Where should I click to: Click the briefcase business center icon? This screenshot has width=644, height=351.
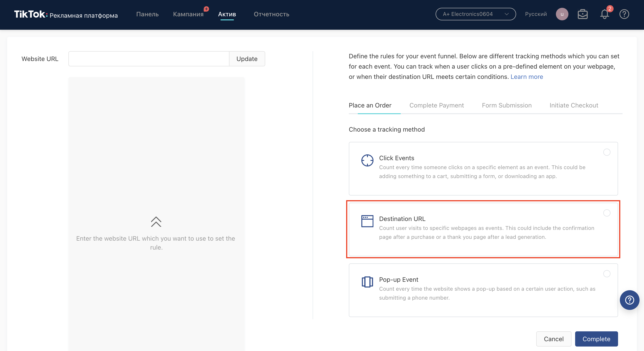click(582, 14)
